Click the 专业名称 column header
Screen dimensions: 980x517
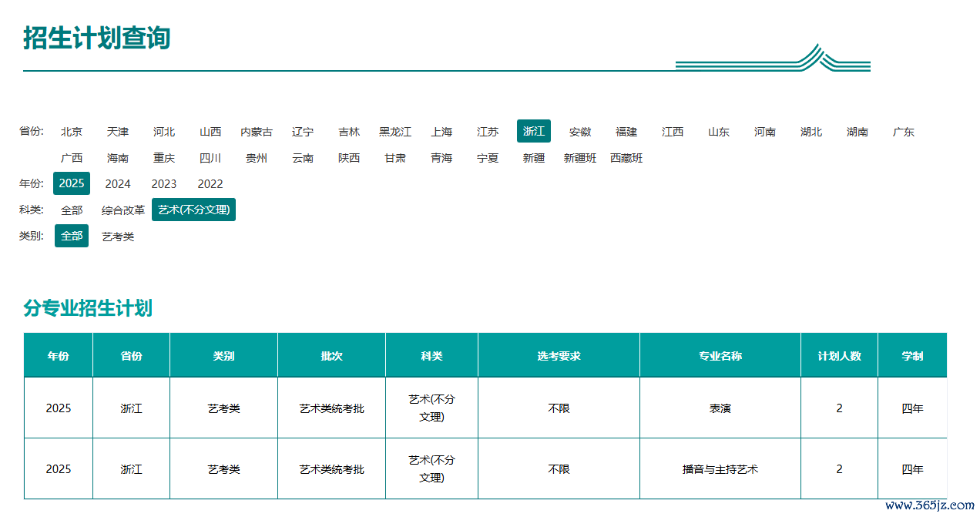tap(720, 356)
